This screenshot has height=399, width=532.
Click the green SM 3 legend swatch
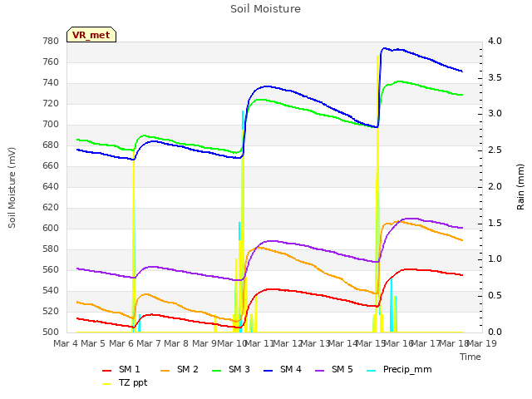tap(216, 371)
